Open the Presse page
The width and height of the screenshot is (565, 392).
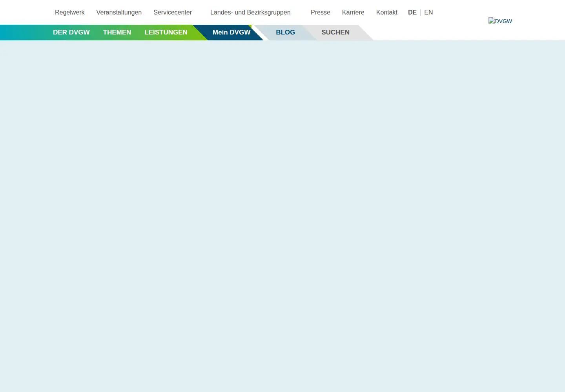[x=321, y=13]
